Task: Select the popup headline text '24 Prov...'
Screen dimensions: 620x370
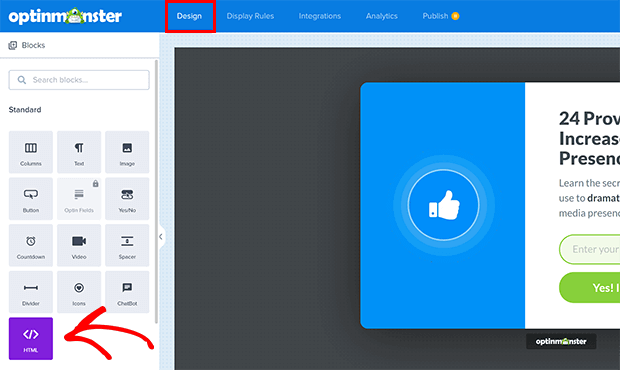Action: pos(590,139)
